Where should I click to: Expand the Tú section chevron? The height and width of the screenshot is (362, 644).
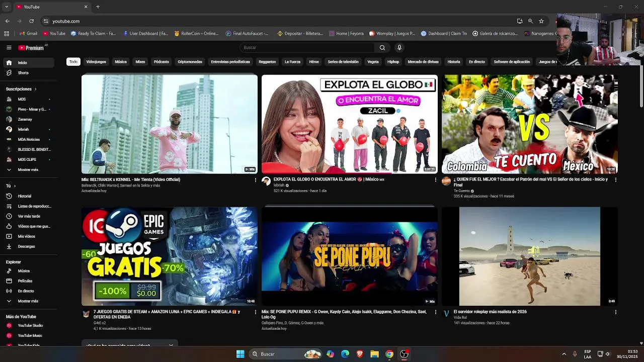(15, 186)
